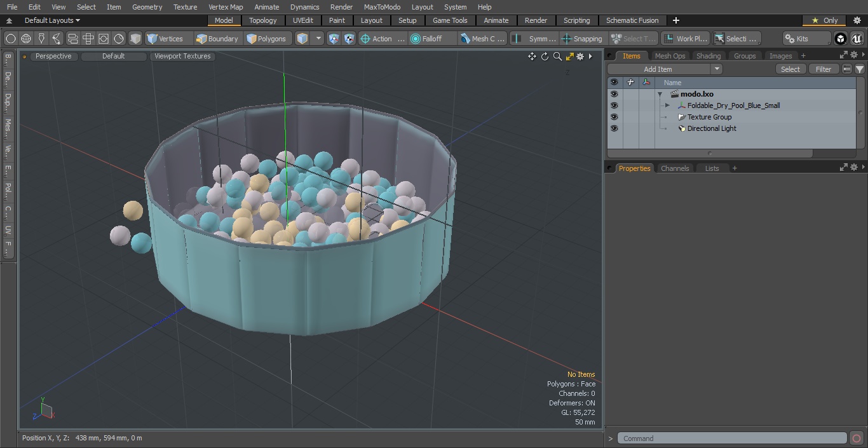
Task: Toggle visibility of modo.lxo scene
Action: coord(614,94)
